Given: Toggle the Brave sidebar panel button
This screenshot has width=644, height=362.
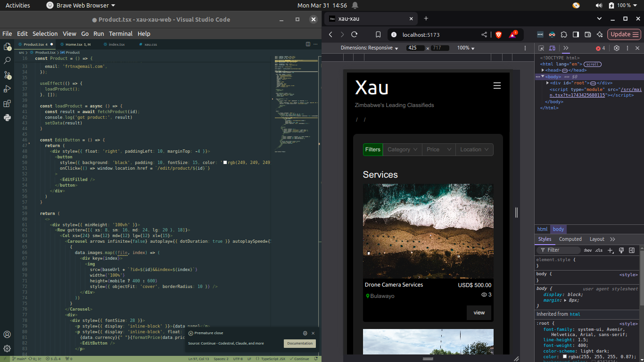Looking at the screenshot, I should (x=576, y=34).
